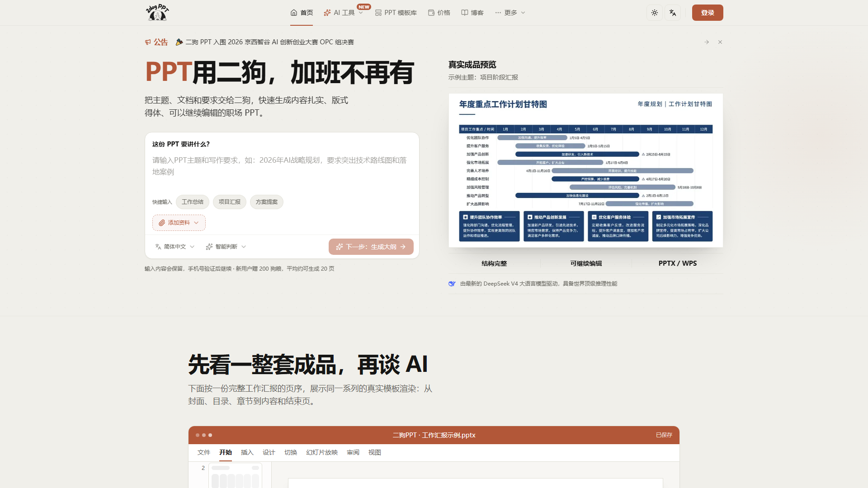
Task: Click the Gantt chart preview thumbnail
Action: click(x=586, y=170)
